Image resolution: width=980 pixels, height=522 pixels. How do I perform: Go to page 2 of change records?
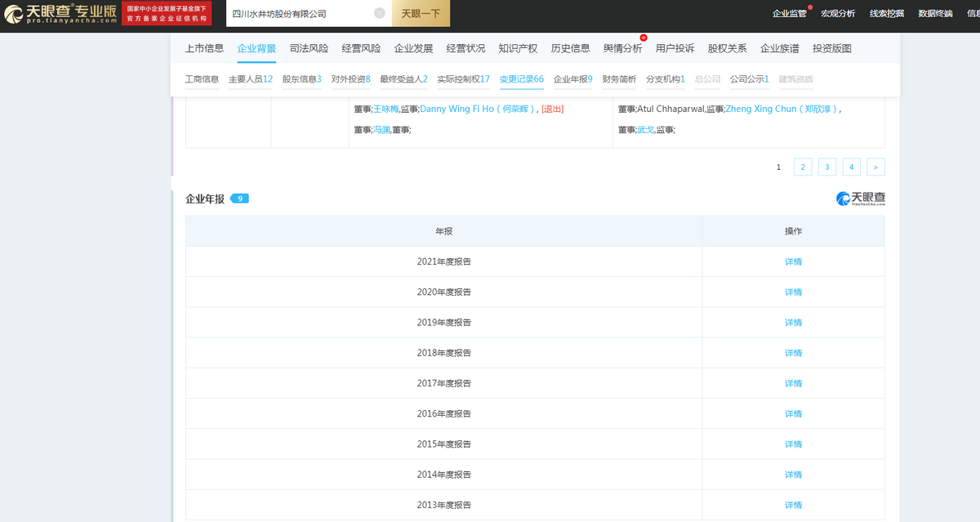click(x=803, y=167)
